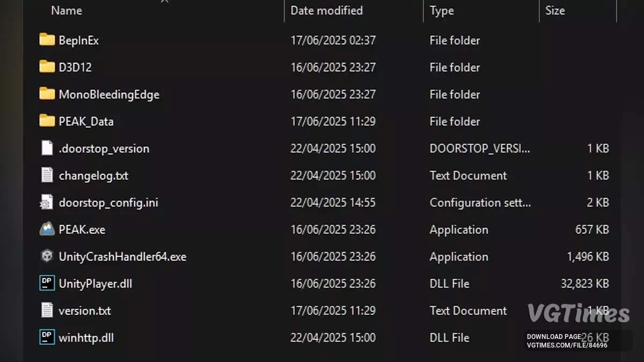Click the 32,823 KB size of UnityPlayer.dll
This screenshot has height=362, width=644.
tap(584, 284)
